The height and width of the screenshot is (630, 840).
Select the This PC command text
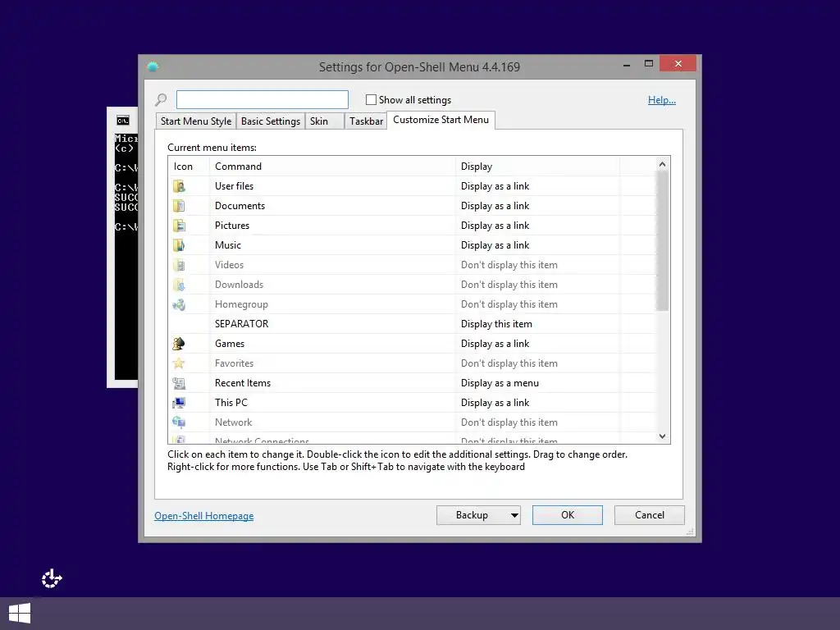(231, 402)
